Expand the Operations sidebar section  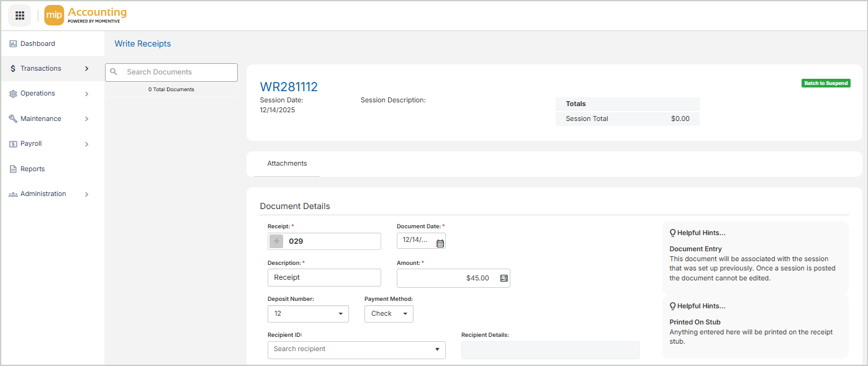tap(86, 94)
